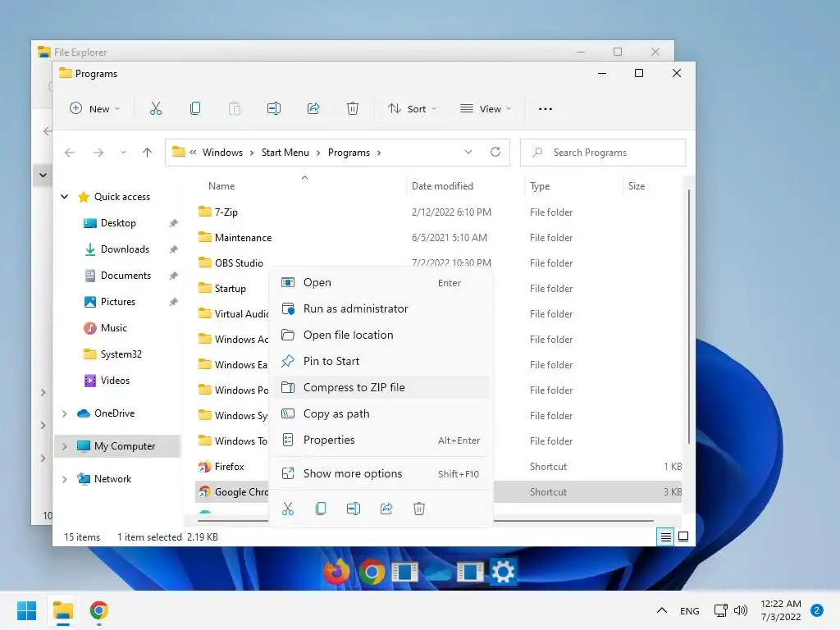Click the Rename icon in the toolbar

pos(274,109)
